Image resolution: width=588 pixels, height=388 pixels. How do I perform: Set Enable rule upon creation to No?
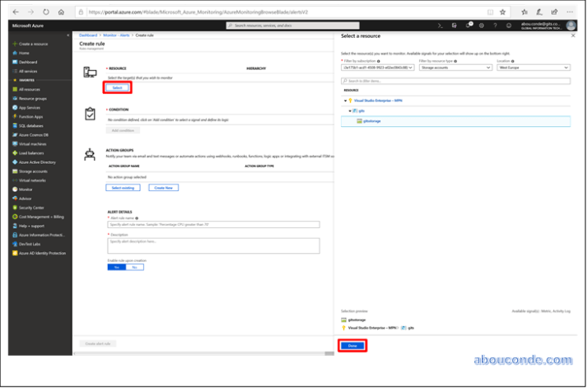tap(134, 267)
